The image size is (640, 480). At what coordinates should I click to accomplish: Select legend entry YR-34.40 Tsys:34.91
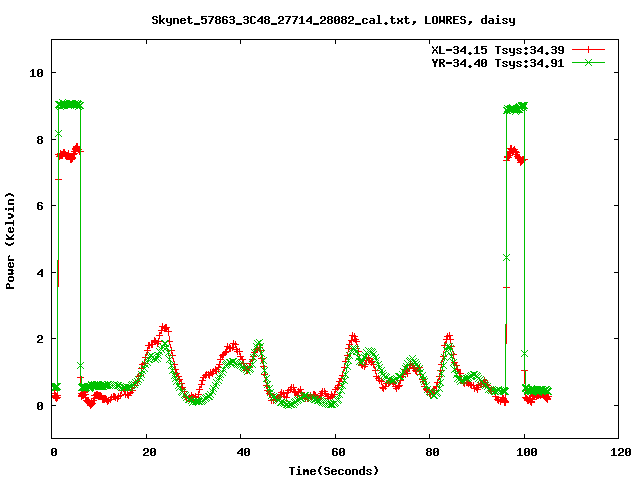point(498,63)
